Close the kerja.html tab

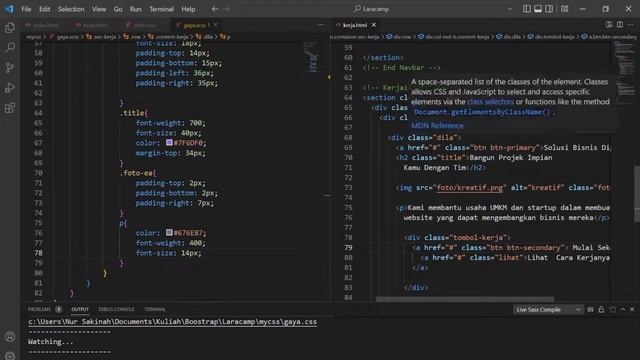tap(373, 25)
